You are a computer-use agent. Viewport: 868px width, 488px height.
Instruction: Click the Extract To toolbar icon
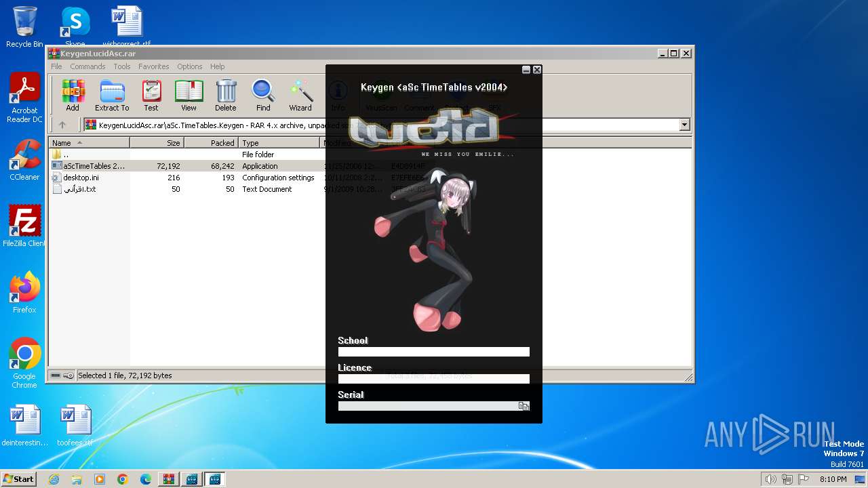[x=112, y=96]
